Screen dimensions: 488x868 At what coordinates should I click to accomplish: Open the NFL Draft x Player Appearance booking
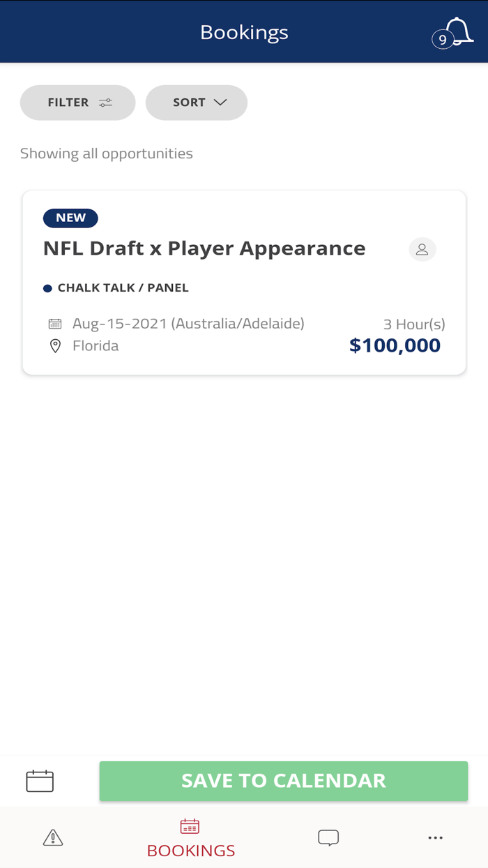click(x=204, y=248)
